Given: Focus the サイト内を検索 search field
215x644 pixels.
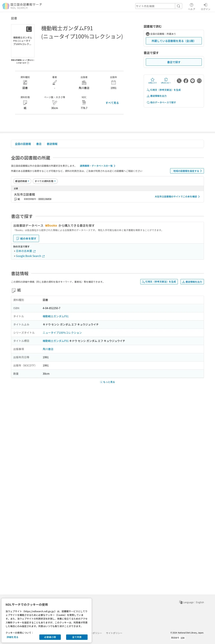Looking at the screenshot, I should point(155,6).
